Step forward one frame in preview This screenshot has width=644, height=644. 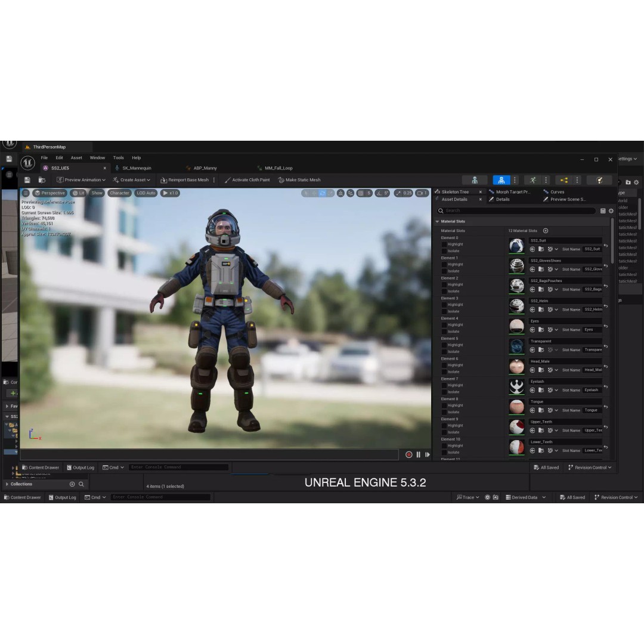pyautogui.click(x=427, y=454)
